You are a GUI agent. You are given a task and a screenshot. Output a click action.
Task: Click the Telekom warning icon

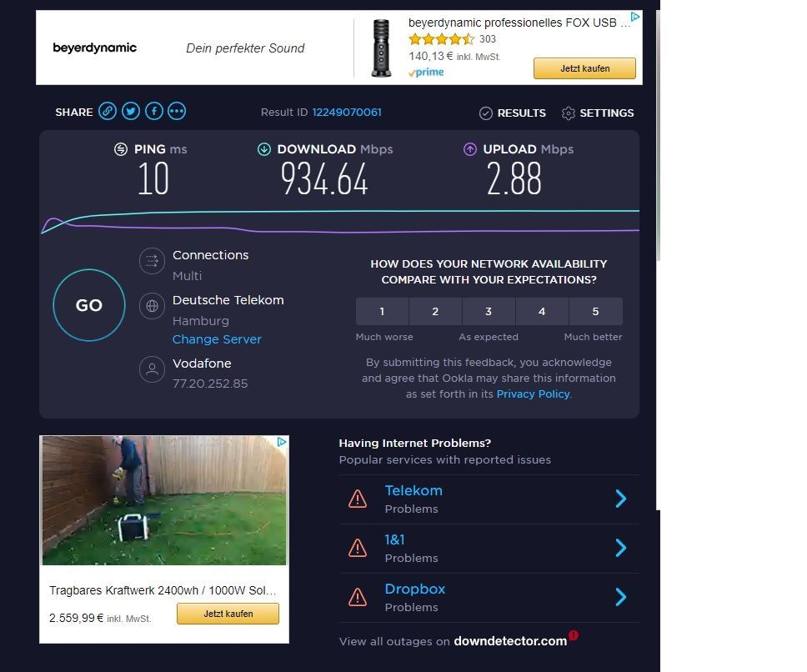pos(358,499)
